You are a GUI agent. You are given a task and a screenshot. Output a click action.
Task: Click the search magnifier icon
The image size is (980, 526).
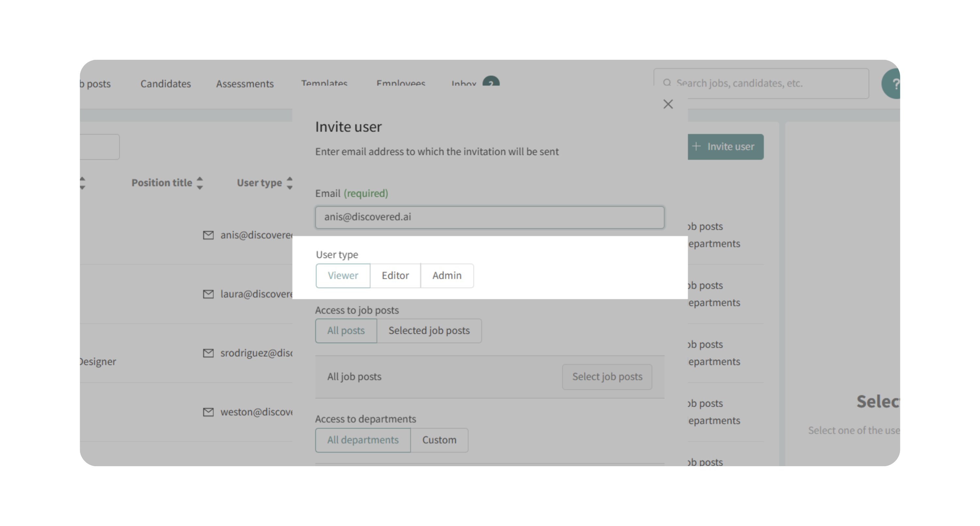point(667,83)
